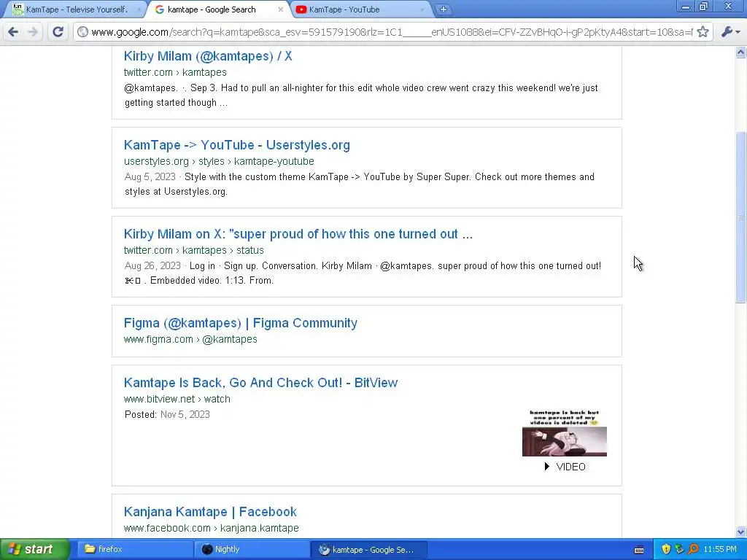Click the Aug 5, 2023 date text

click(x=150, y=176)
